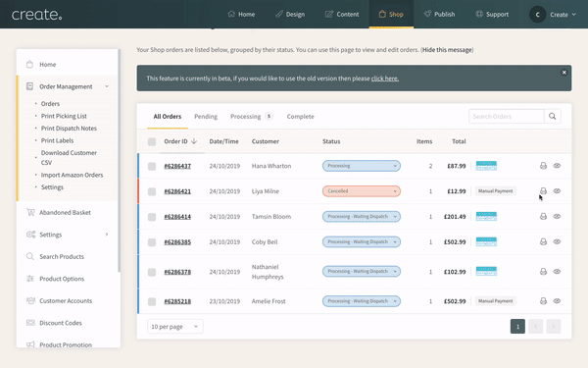Open status dropdown for Hana Wharton's order
Viewport: 588px width, 368px height.
[x=362, y=166]
